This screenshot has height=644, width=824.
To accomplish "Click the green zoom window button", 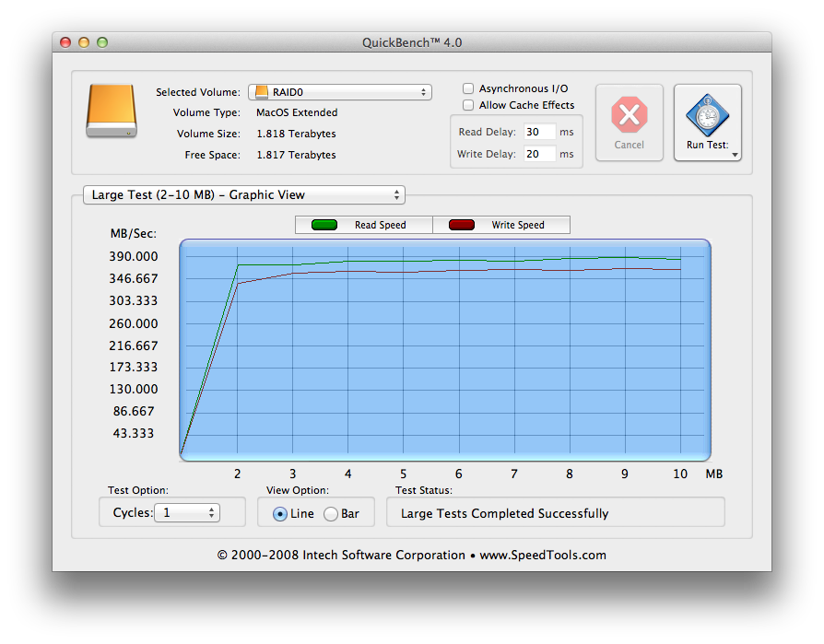I will [x=102, y=42].
